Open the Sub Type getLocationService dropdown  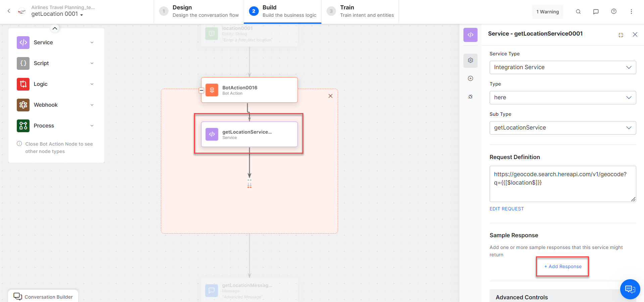pos(562,128)
